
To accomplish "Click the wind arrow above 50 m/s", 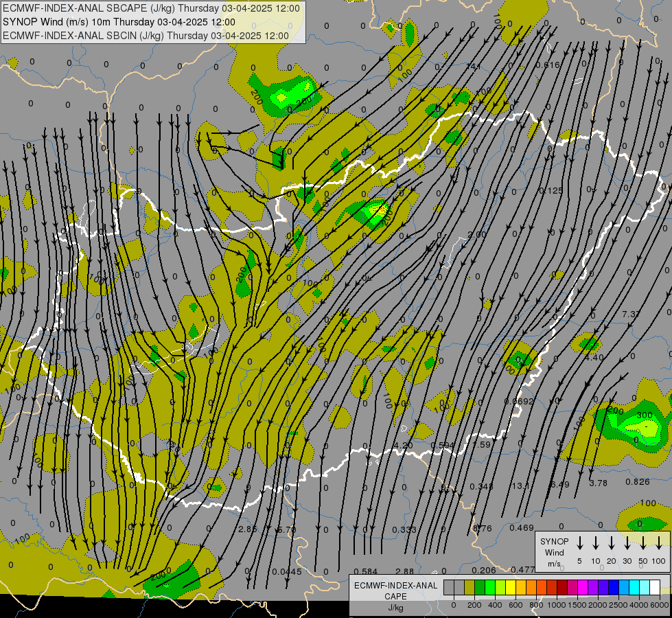I will point(643,543).
